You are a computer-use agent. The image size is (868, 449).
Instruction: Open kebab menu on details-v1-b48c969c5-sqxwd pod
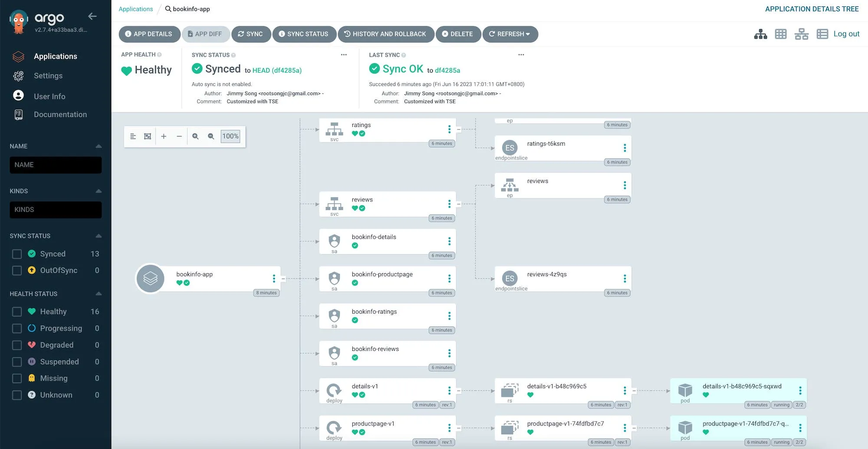pyautogui.click(x=800, y=391)
